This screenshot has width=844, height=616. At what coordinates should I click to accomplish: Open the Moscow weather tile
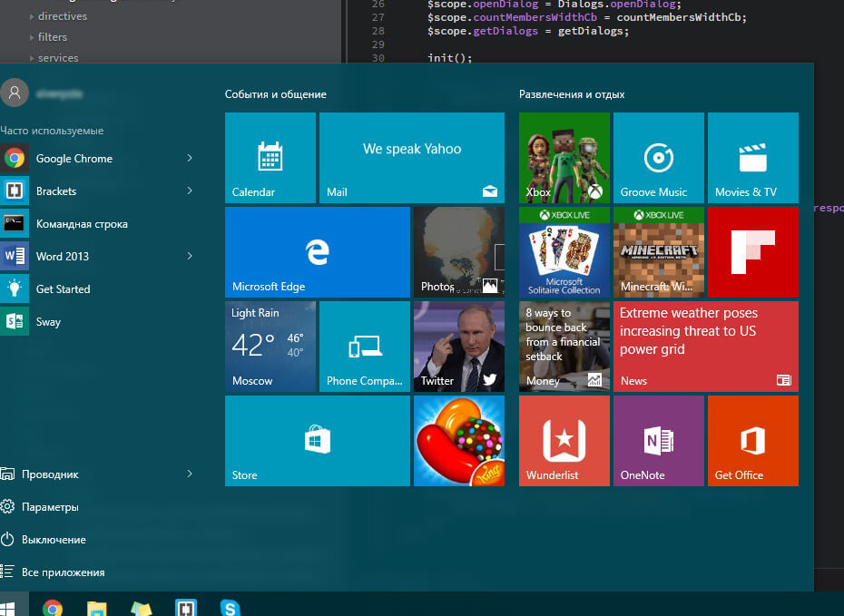pos(270,346)
